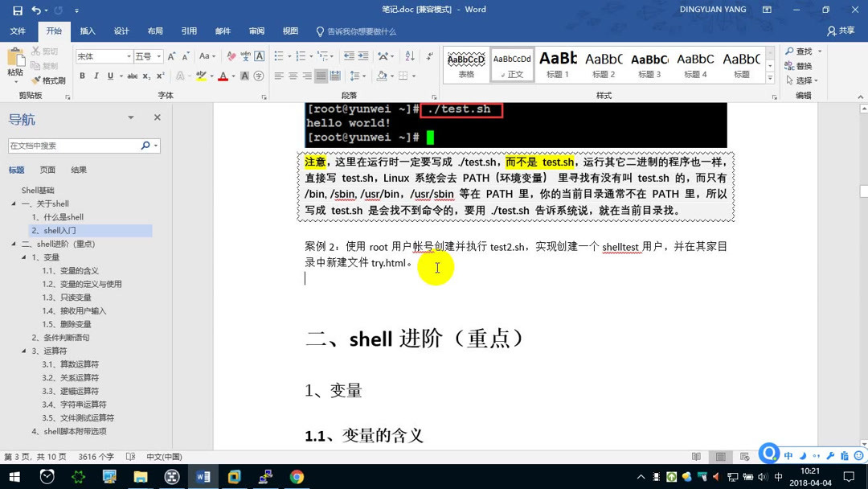The image size is (868, 489).
Task: Open the 审阅 ribbon tab
Action: pos(256,31)
